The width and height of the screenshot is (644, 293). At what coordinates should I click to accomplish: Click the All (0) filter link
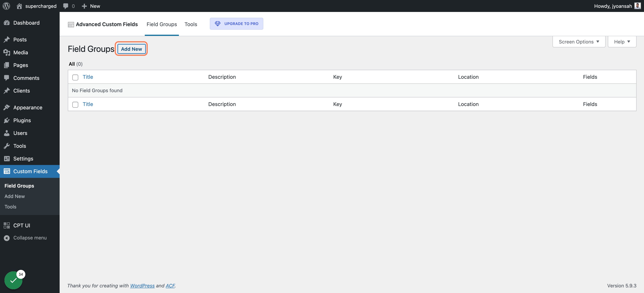75,64
